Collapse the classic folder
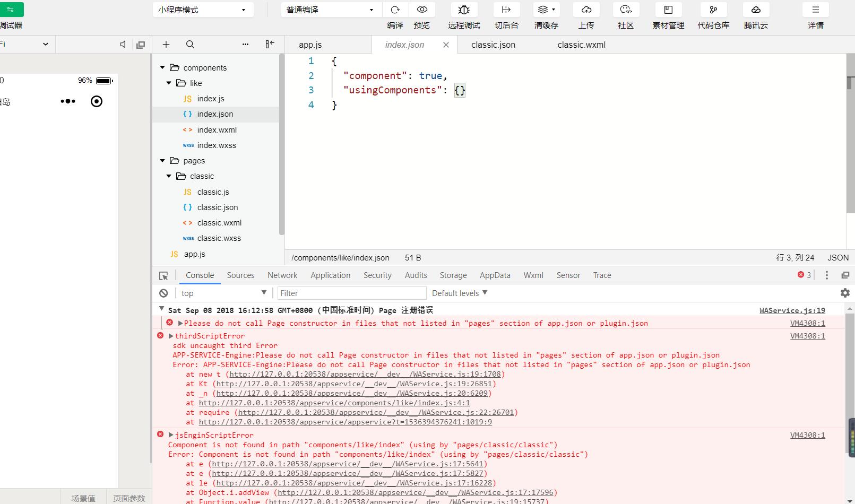The width and height of the screenshot is (855, 504). coord(169,176)
